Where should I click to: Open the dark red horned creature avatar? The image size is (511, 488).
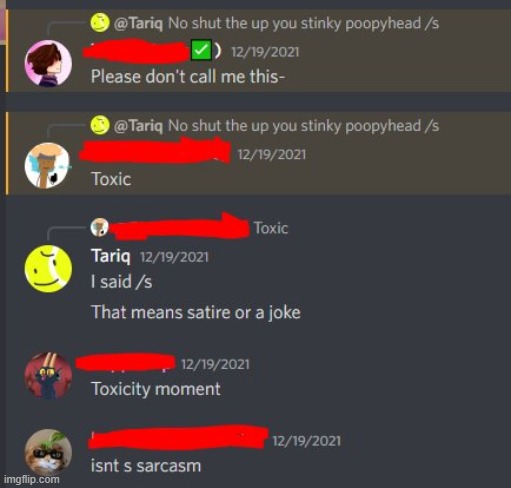coord(48,376)
